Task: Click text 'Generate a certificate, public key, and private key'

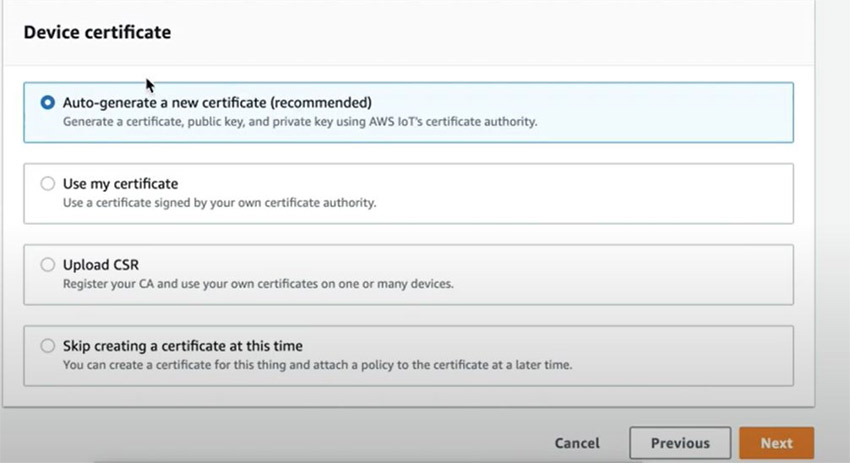Action: pos(198,121)
